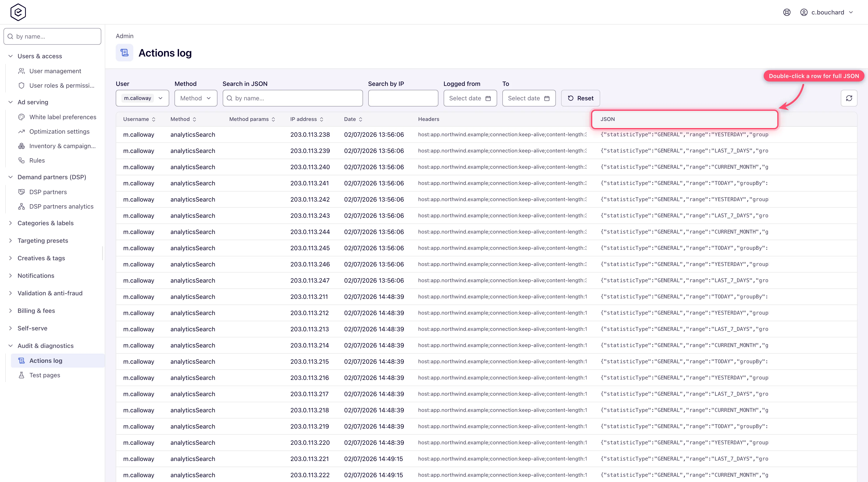
Task: Select the row with IP 203.113.238
Action: point(486,135)
